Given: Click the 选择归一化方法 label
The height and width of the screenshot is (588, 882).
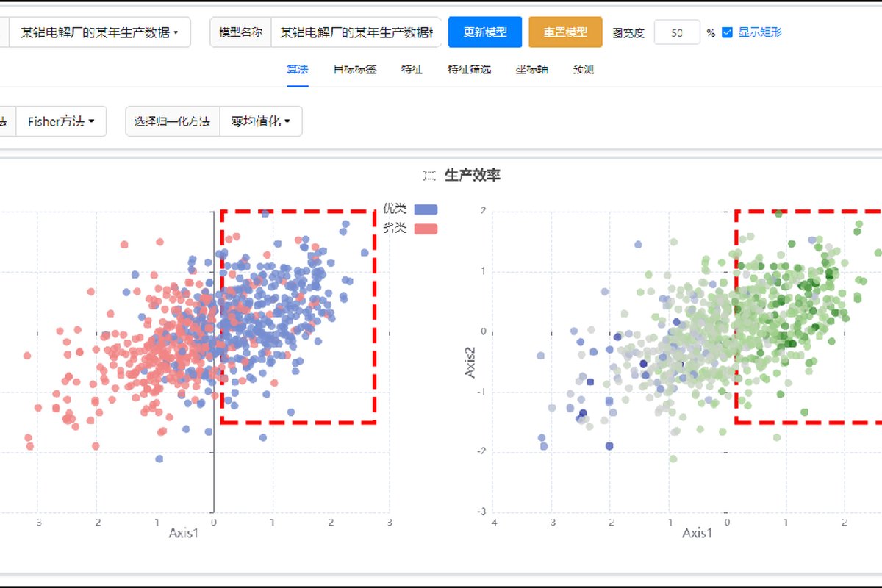Looking at the screenshot, I should pos(173,121).
